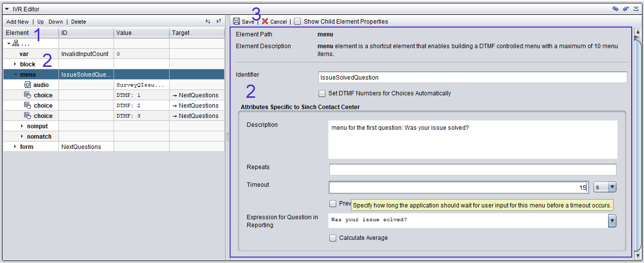644x263 pixels.
Task: Click the red X Cancel icon
Action: click(265, 22)
